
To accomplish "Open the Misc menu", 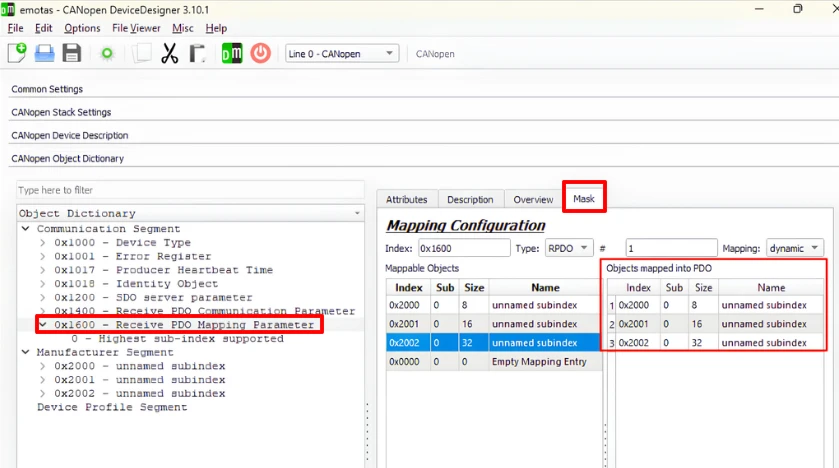I will [182, 28].
